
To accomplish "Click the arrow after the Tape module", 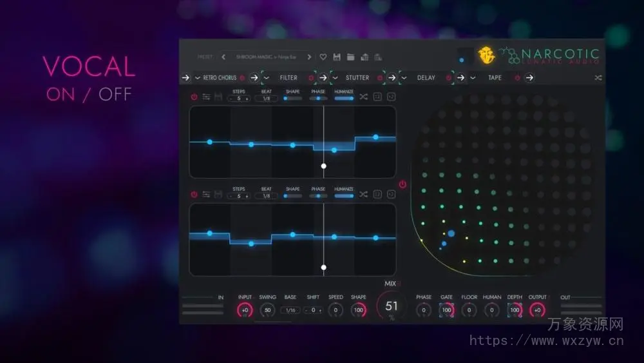I will pos(529,78).
